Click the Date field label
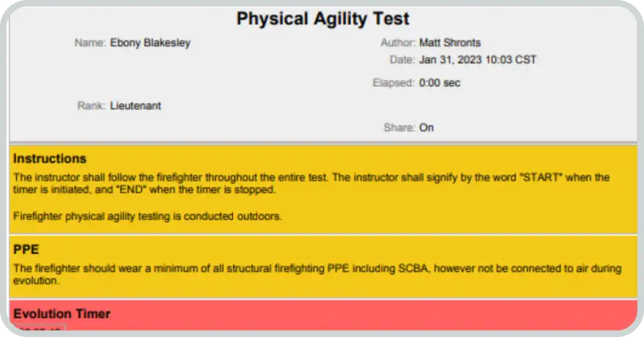Image resolution: width=644 pixels, height=337 pixels. tap(402, 60)
